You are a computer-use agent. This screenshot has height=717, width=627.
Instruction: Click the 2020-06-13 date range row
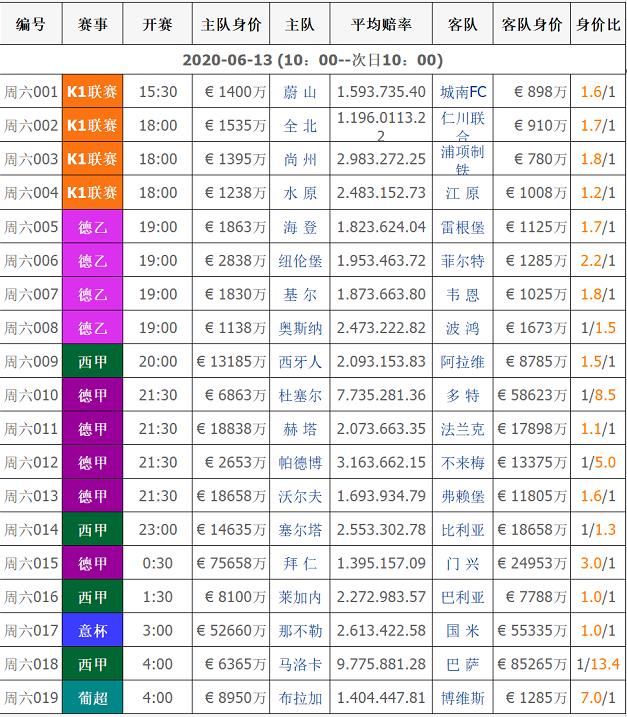(x=313, y=60)
